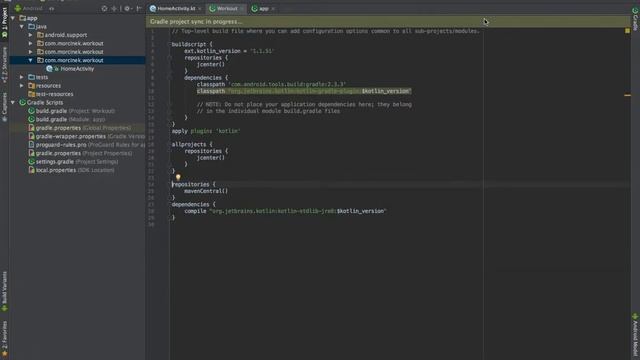The height and width of the screenshot is (360, 640).
Task: Collapse the java folder node
Action: click(22, 27)
